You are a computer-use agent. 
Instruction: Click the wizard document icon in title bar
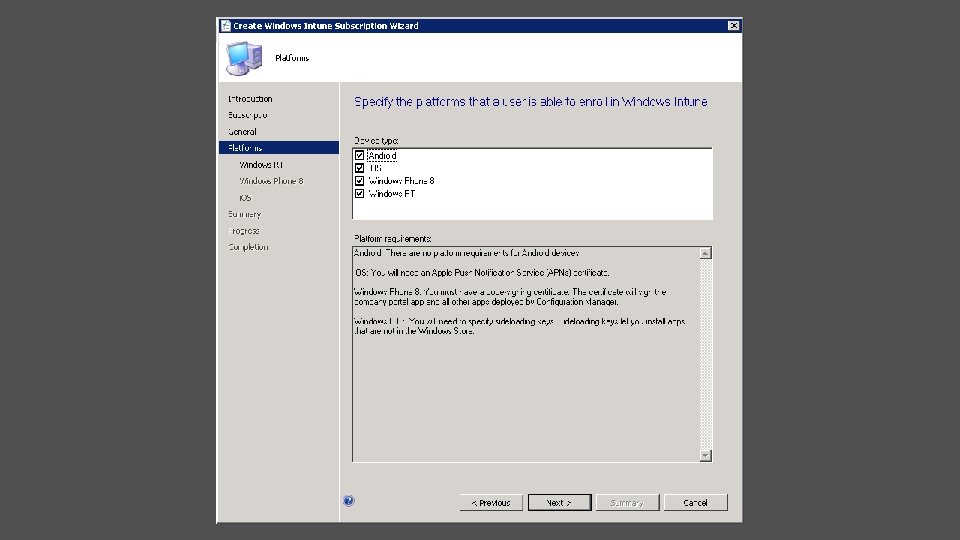click(x=226, y=26)
